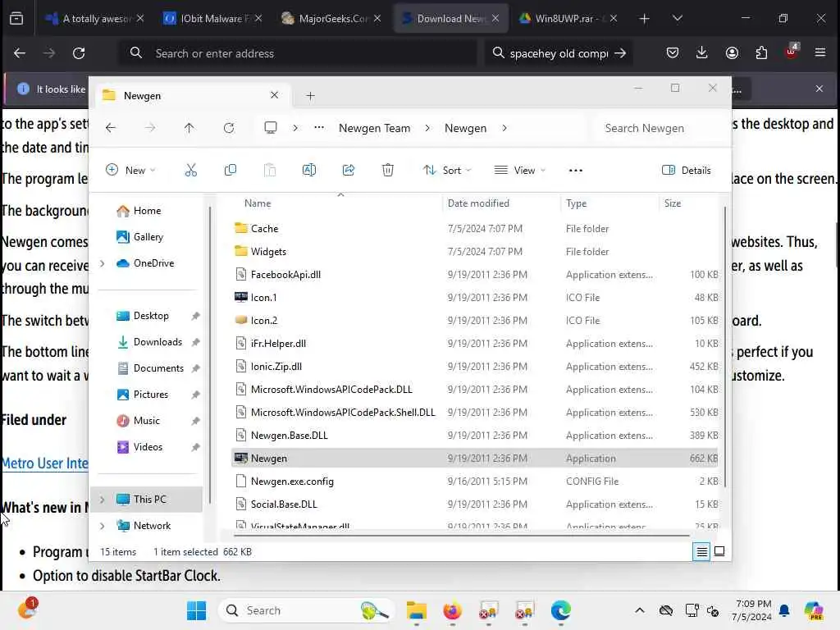Open chevron after Newgen Team breadcrumb
The height and width of the screenshot is (630, 840).
click(x=427, y=128)
